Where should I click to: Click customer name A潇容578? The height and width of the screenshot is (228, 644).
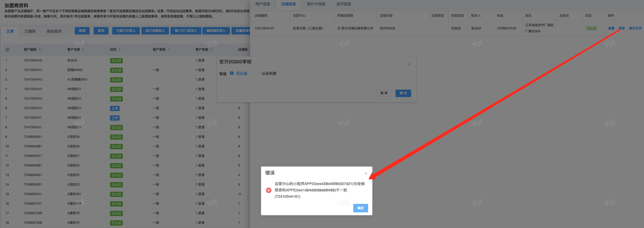point(74,204)
